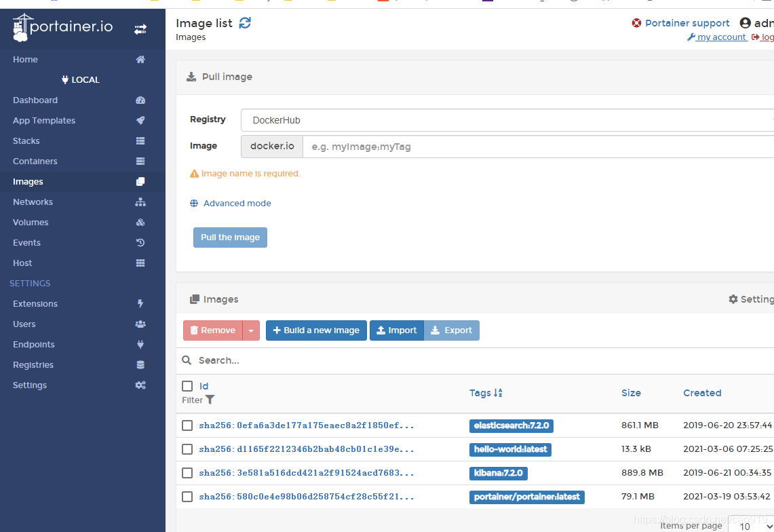Select the elasticsearch:7.2.0 image checkbox
The height and width of the screenshot is (532, 774).
click(187, 425)
